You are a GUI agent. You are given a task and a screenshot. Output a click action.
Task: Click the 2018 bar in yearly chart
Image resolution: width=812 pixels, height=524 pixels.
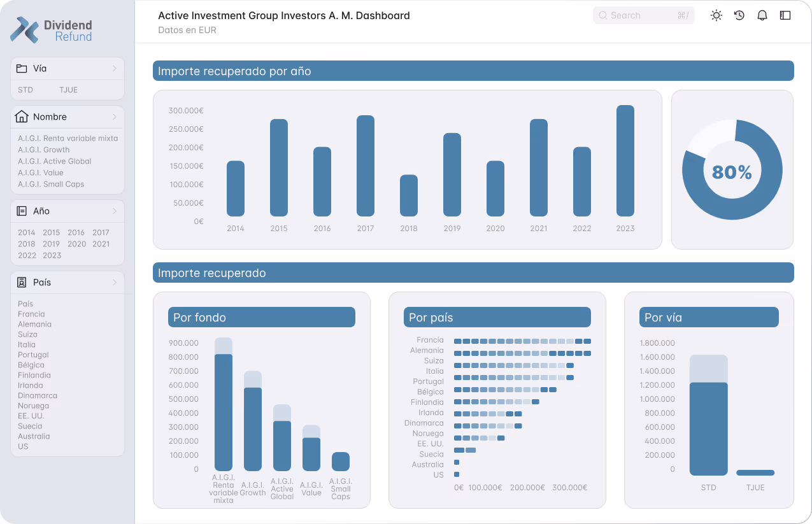click(409, 195)
